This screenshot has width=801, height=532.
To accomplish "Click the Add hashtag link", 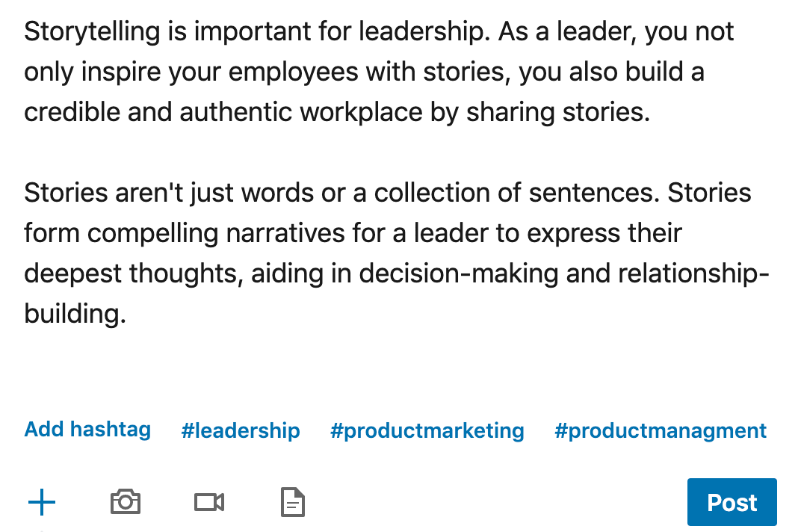I will 87,430.
